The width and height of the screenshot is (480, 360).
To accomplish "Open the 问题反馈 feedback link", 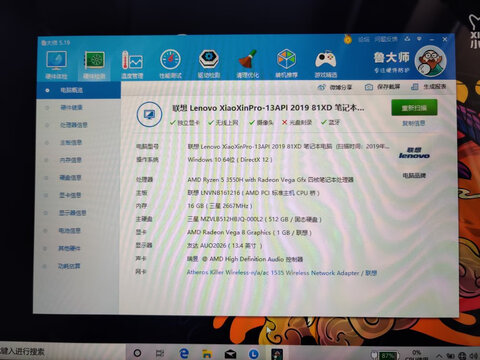I will [386, 39].
